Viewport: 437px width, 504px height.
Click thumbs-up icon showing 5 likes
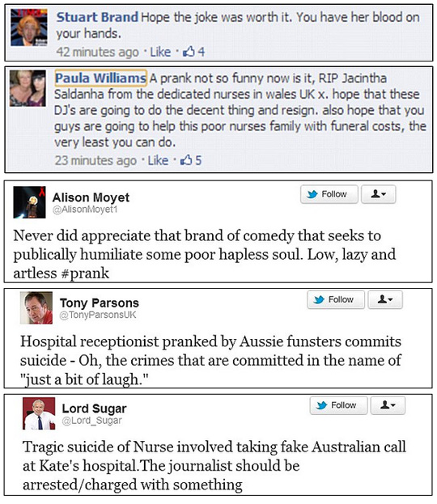pyautogui.click(x=186, y=159)
